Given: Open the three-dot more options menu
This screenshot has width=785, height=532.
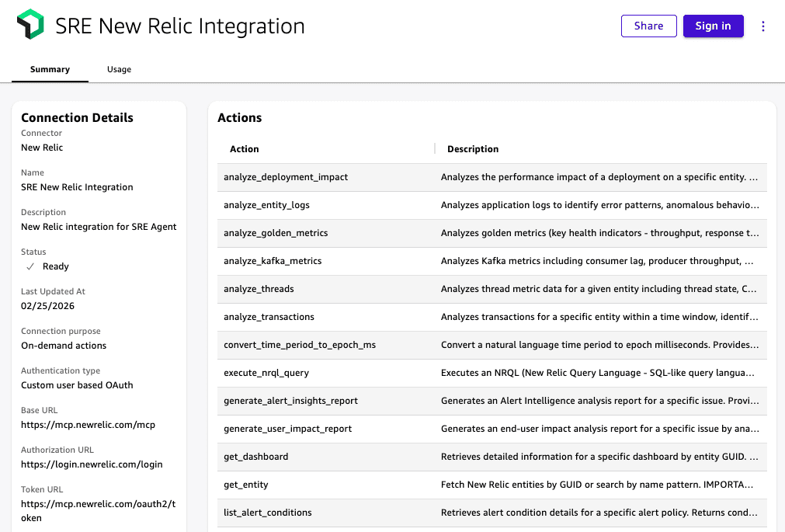Looking at the screenshot, I should click(763, 26).
